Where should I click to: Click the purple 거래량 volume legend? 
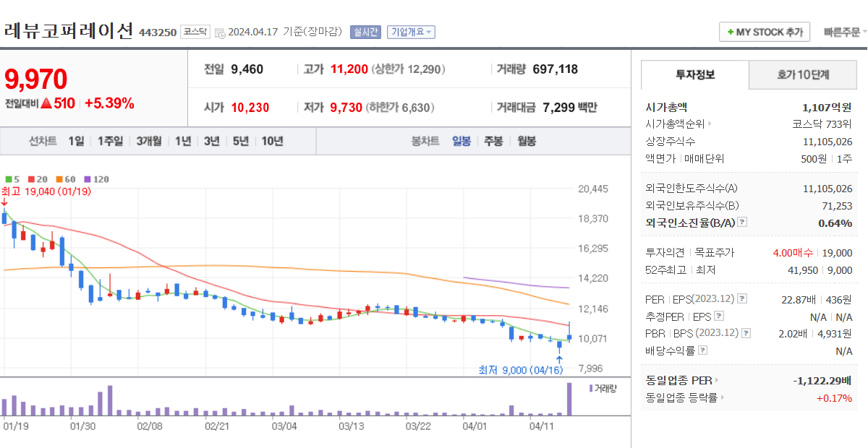click(x=602, y=388)
